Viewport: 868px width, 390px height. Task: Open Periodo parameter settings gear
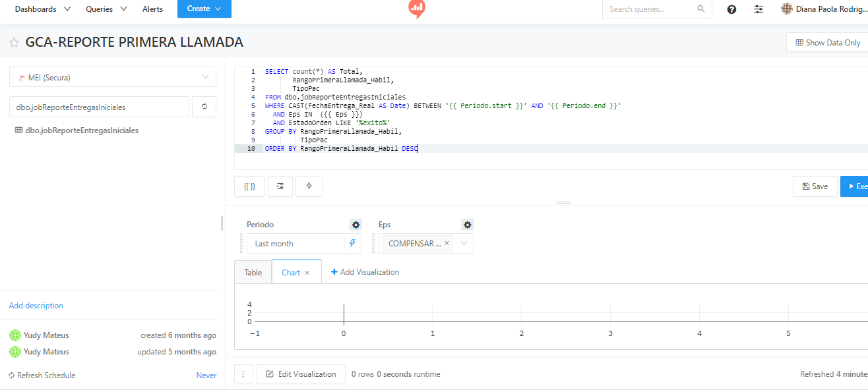[x=356, y=225]
